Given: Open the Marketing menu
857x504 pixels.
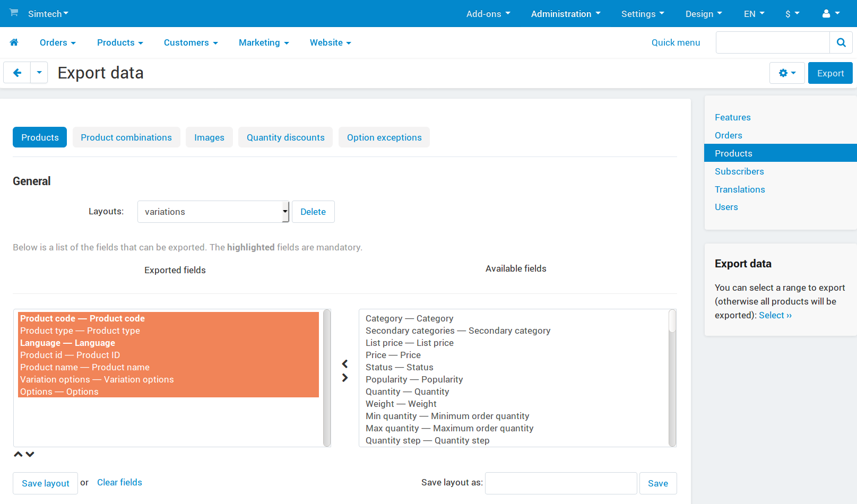Looking at the screenshot, I should [x=264, y=42].
